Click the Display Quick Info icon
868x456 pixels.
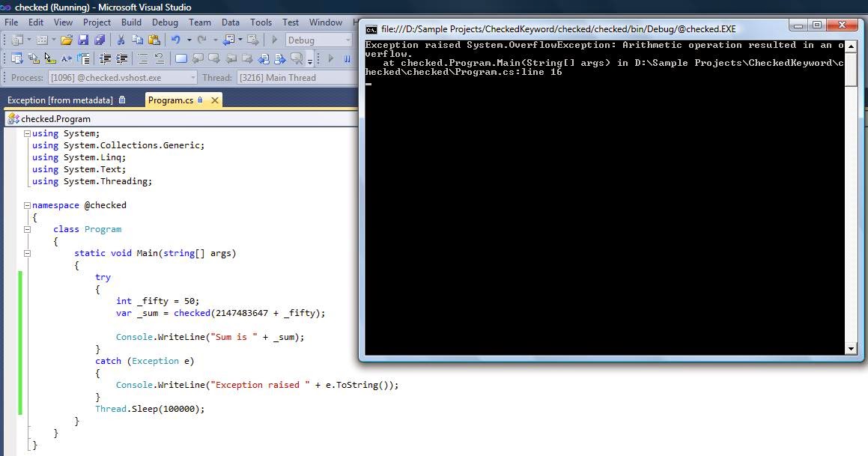click(50, 58)
